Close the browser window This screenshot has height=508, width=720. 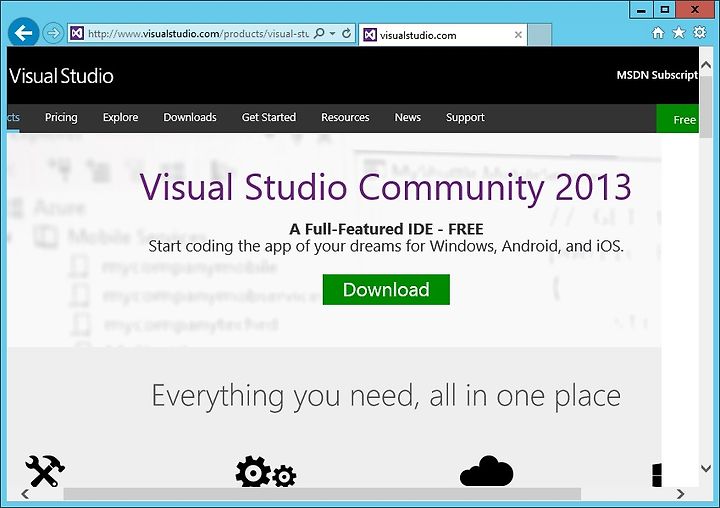[695, 10]
